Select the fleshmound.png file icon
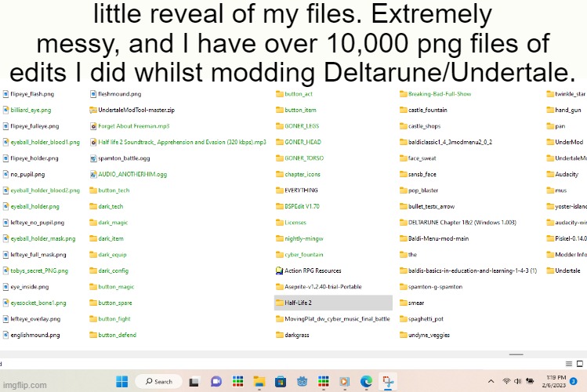Screen dimensions: 587x392 click(x=93, y=93)
